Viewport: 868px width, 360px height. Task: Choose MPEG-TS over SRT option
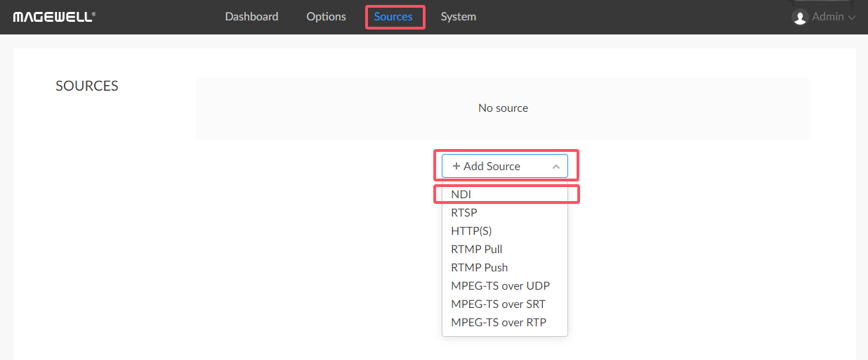click(x=499, y=304)
